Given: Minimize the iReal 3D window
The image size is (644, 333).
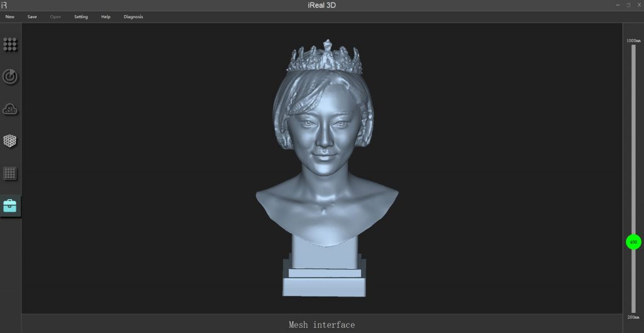Looking at the screenshot, I should [x=618, y=5].
